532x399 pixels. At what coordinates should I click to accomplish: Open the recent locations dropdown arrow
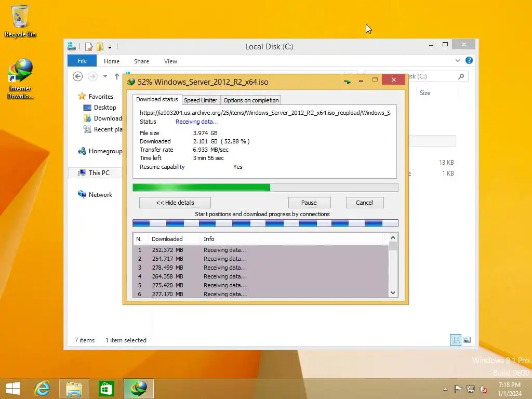pyautogui.click(x=105, y=76)
